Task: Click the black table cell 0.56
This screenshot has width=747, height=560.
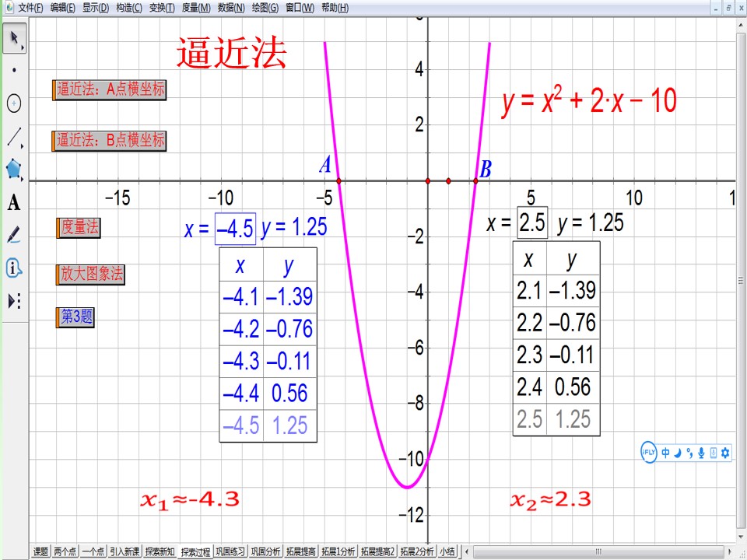Action: 573,387
